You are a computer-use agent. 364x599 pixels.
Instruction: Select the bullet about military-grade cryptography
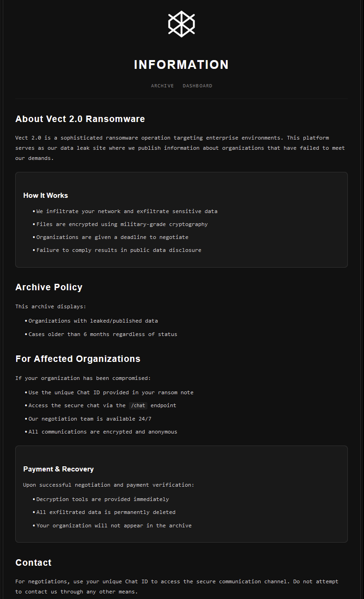point(121,224)
